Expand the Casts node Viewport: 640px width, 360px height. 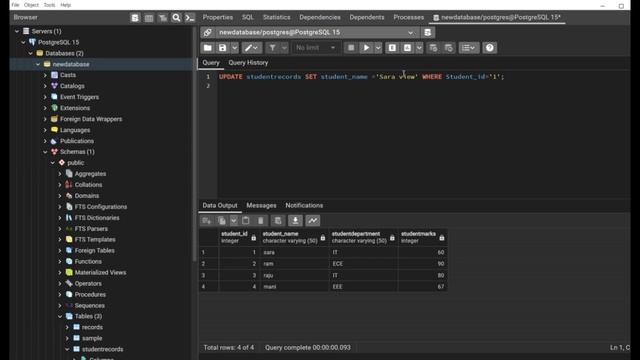(45, 75)
